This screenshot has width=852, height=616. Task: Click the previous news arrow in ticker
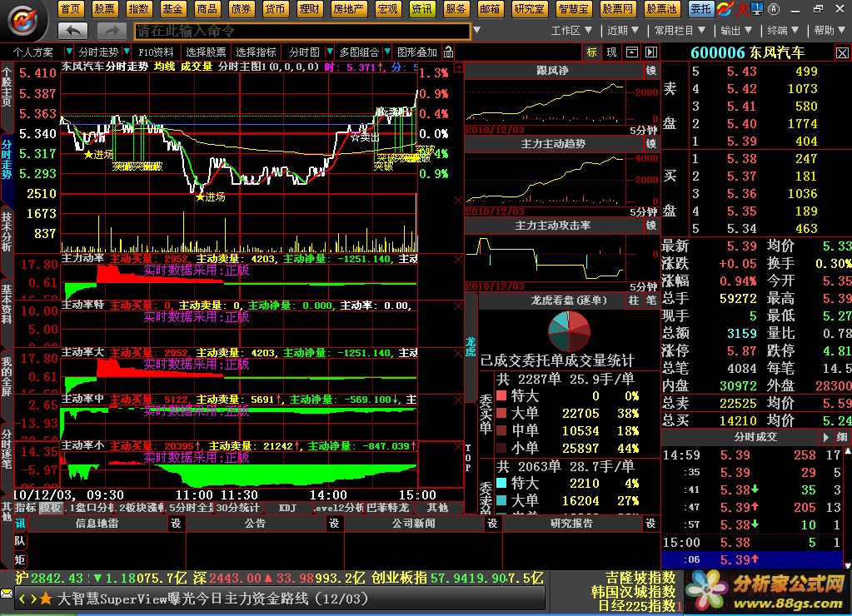tap(22, 599)
